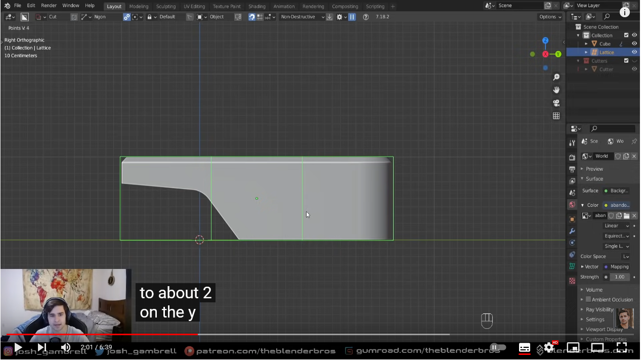Adjust the Strength value field
Viewport: 644px width, 362px height.
coord(619,277)
